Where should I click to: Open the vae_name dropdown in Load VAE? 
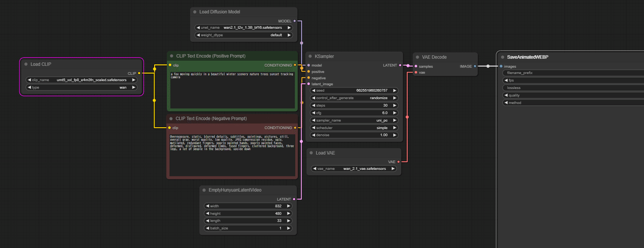[x=354, y=168]
